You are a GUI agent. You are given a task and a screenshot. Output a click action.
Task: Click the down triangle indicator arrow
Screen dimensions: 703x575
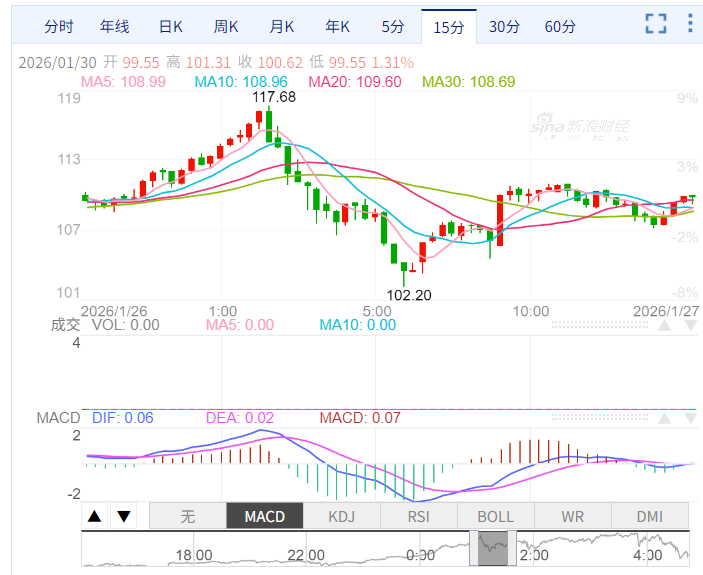pyautogui.click(x=124, y=516)
